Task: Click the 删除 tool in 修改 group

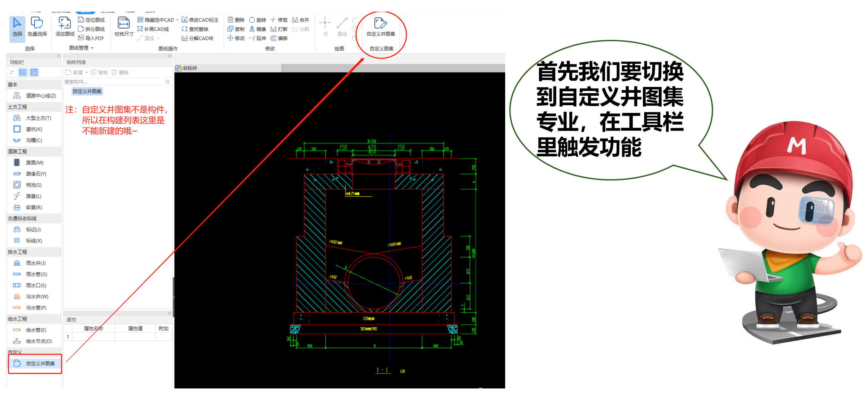Action: point(236,20)
